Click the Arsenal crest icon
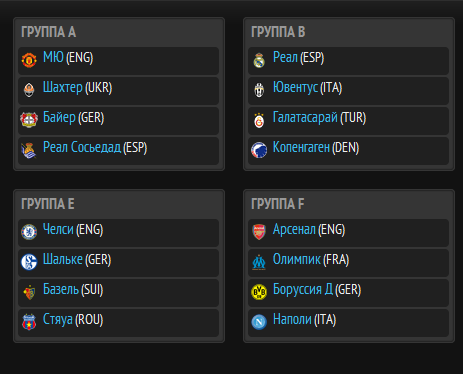463x374 pixels. click(x=259, y=232)
